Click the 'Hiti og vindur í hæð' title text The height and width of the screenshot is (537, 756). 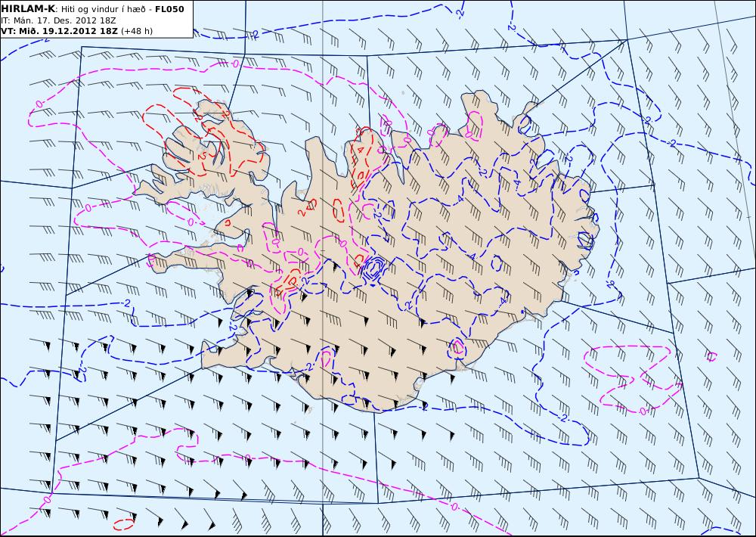pyautogui.click(x=103, y=9)
